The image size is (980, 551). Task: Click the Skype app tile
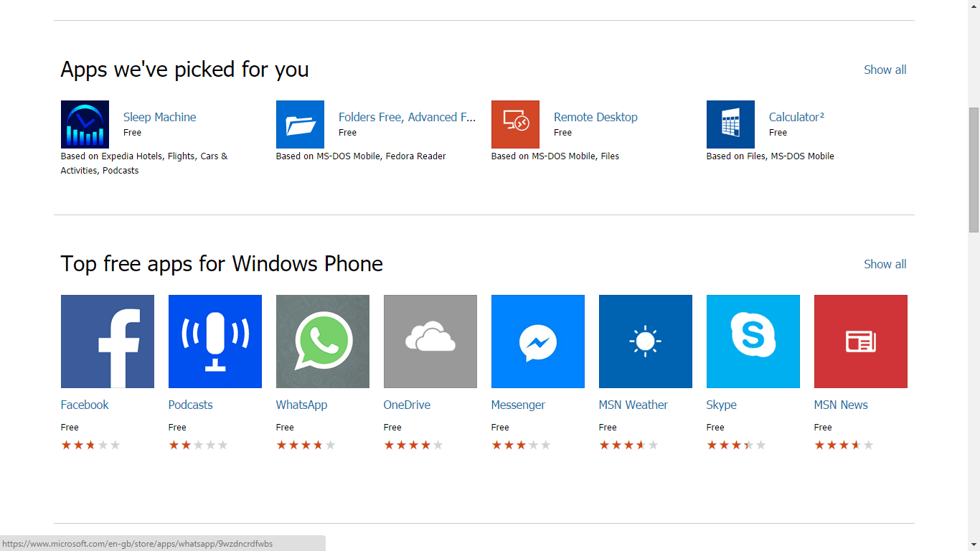tap(753, 342)
